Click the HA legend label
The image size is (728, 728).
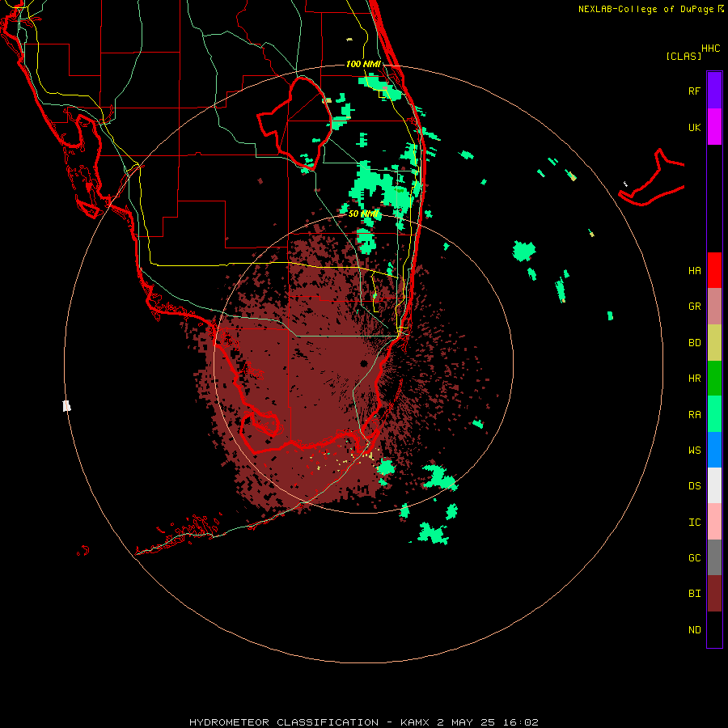point(694,271)
